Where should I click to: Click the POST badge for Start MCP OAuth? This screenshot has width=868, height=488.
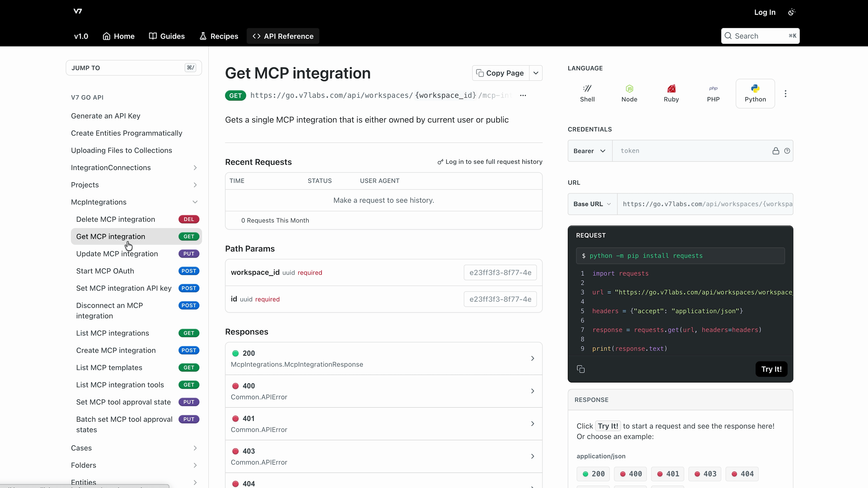189,271
